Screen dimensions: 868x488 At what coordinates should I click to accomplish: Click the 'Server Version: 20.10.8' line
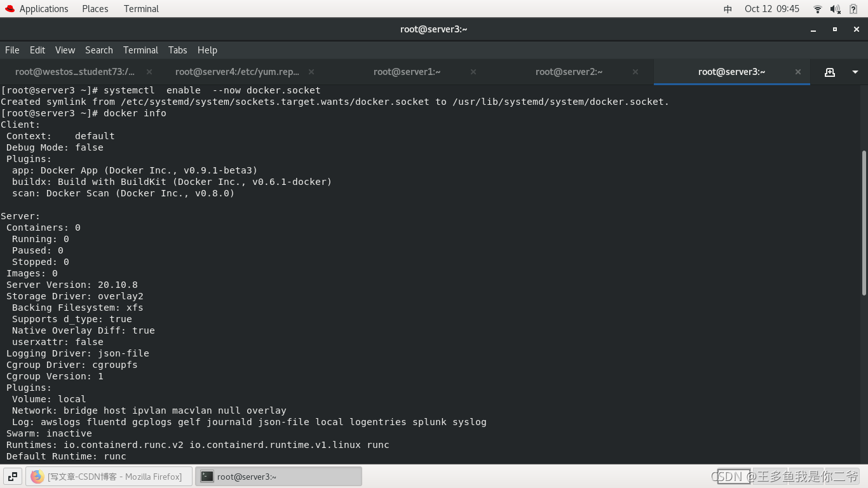coord(72,285)
